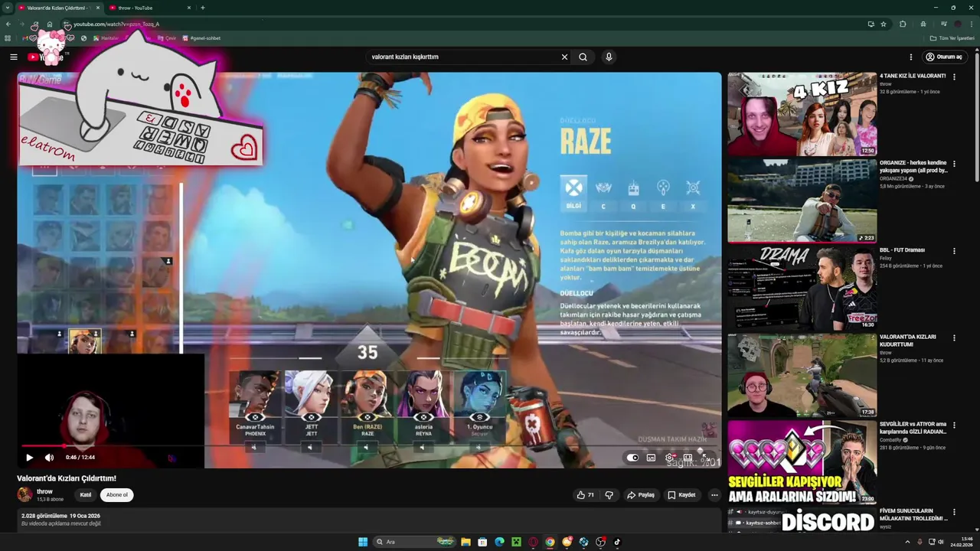Show hidden system tray icons
Viewport: 980px width, 551px height.
coord(907,542)
